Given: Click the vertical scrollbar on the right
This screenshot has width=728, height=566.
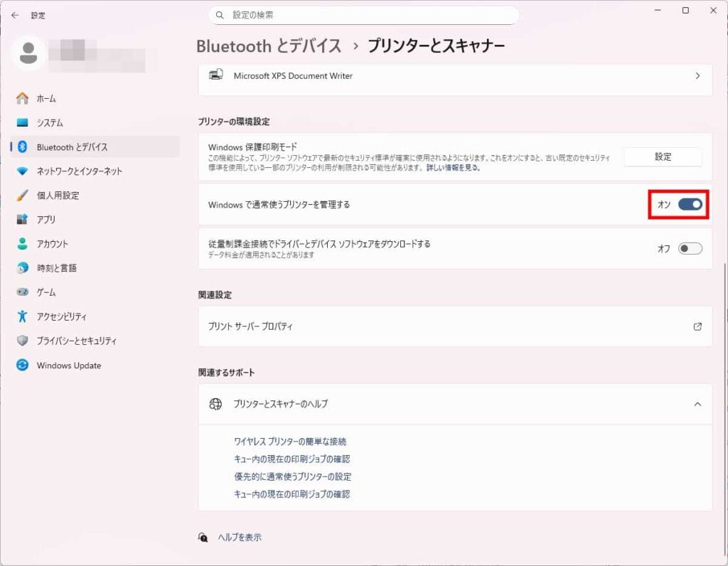Looking at the screenshot, I should (724, 356).
